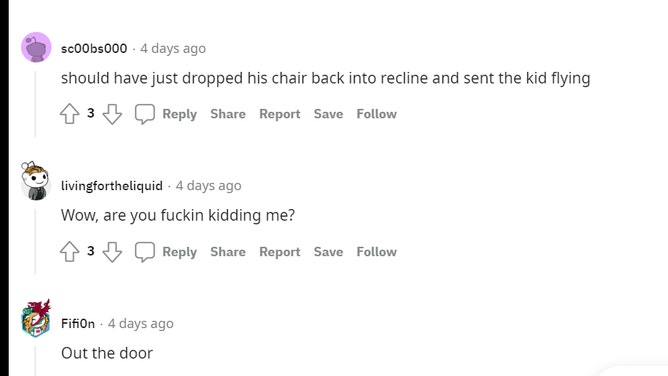Upvote livingfortheliquid's comment
668x376 pixels.
[x=69, y=252]
